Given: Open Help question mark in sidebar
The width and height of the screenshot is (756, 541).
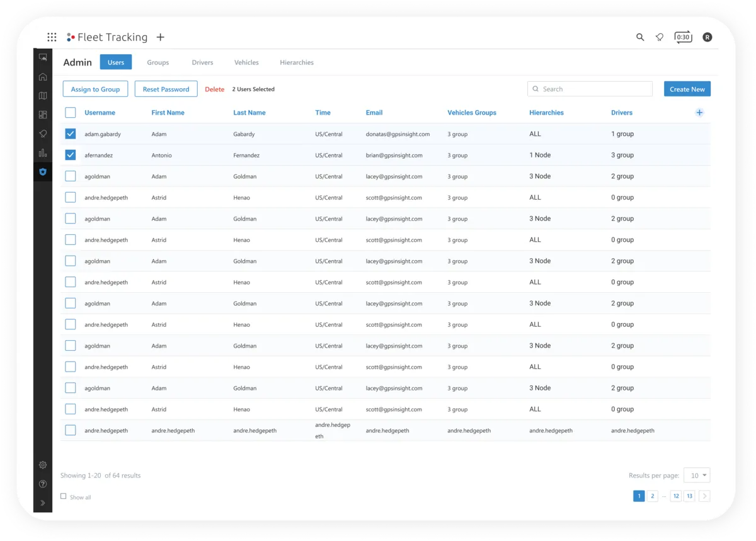Looking at the screenshot, I should click(43, 484).
